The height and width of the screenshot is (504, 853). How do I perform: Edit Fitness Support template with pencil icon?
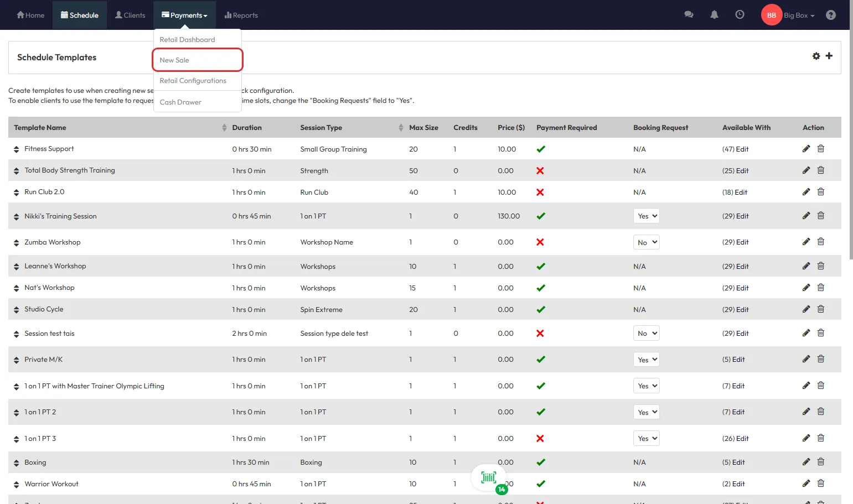point(806,149)
